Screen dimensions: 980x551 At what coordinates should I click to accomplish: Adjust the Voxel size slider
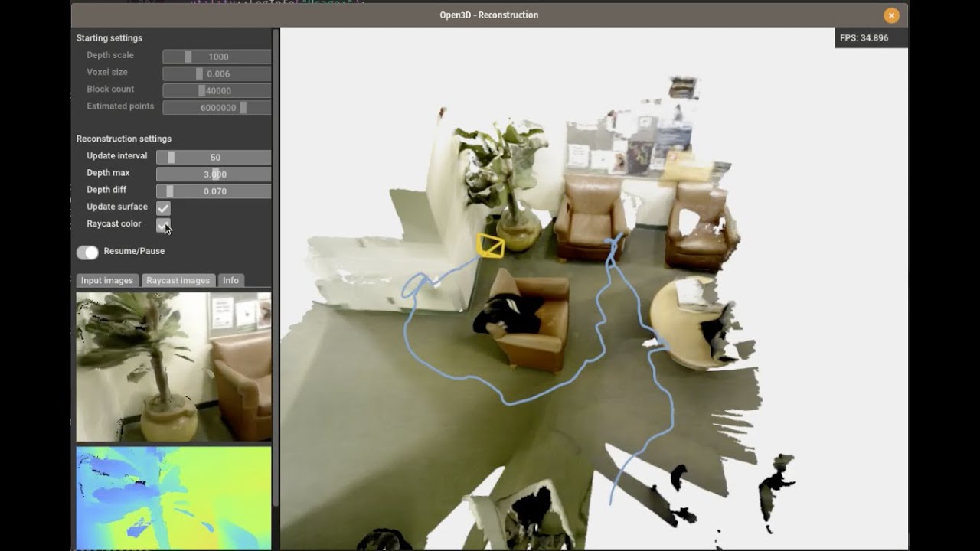pyautogui.click(x=217, y=73)
